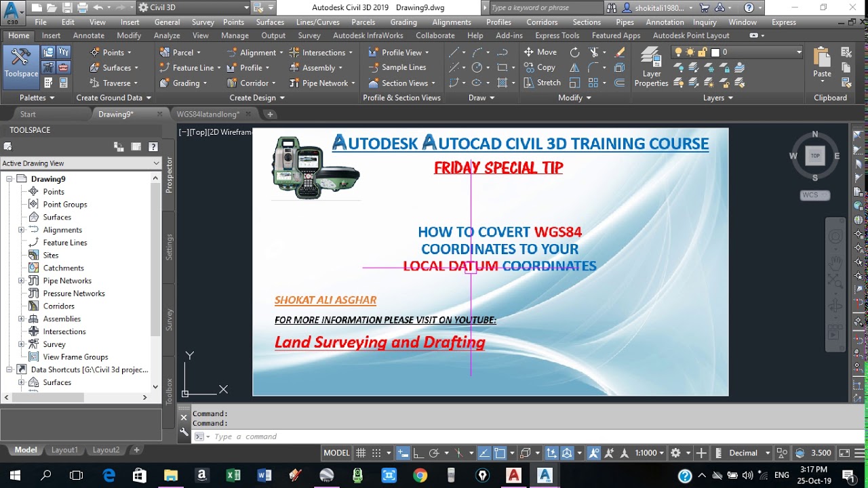Open the Analyze ribbon tab
The width and height of the screenshot is (868, 488).
click(167, 35)
